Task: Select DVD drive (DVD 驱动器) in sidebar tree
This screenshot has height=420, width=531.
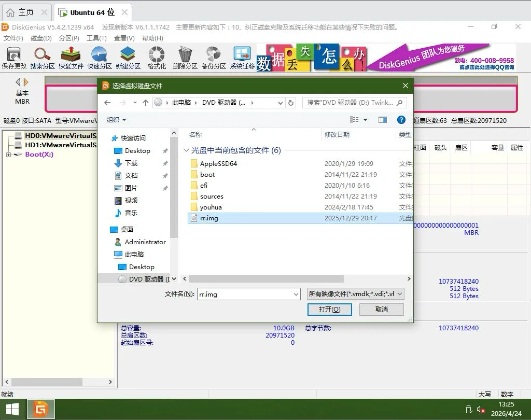Action: (145, 279)
